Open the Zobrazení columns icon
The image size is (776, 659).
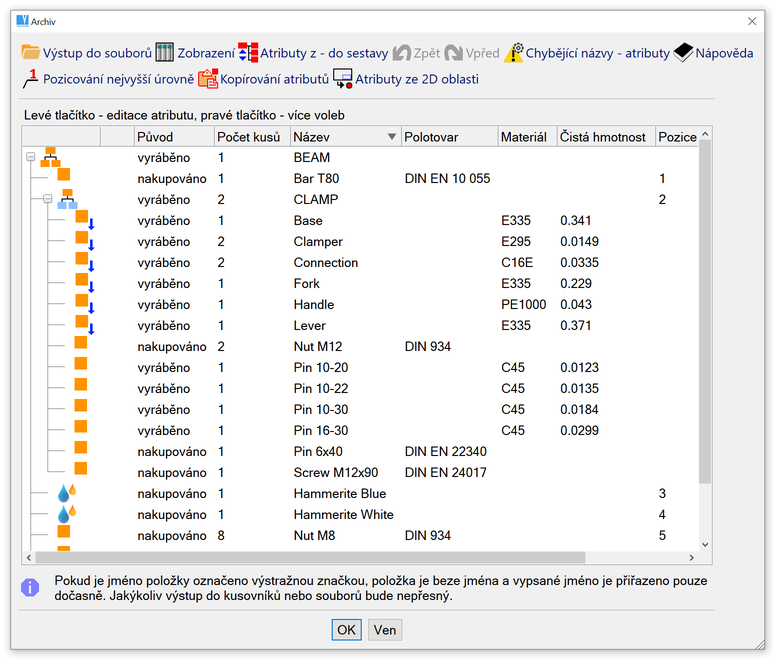165,52
